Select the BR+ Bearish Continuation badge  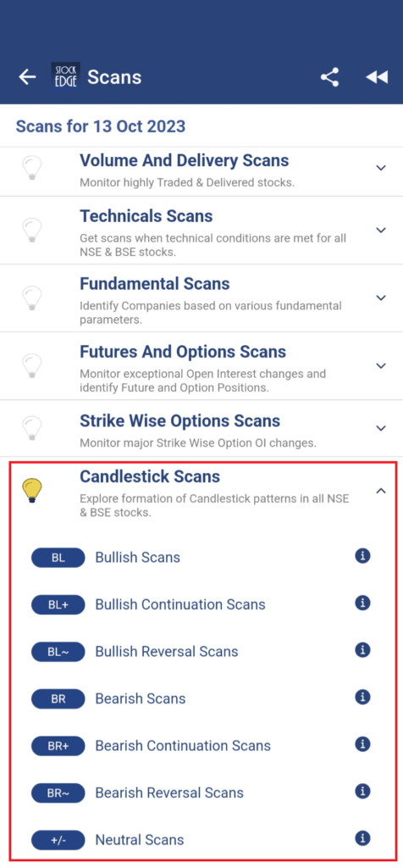point(58,746)
